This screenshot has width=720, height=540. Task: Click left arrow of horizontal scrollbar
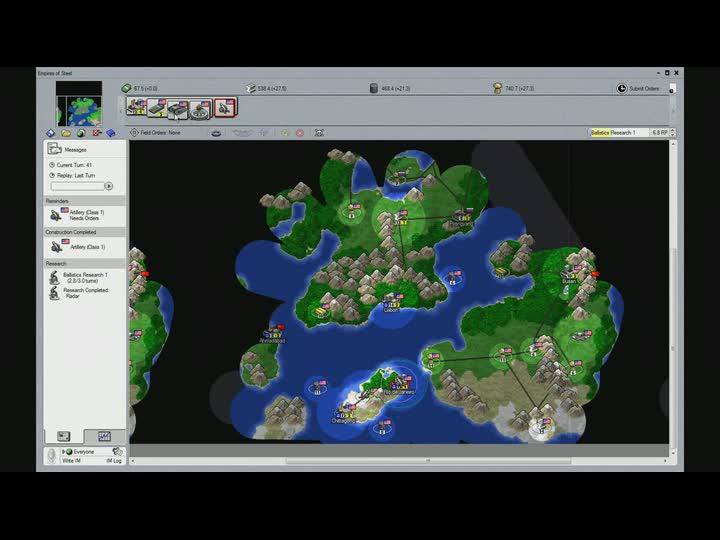tap(133, 461)
